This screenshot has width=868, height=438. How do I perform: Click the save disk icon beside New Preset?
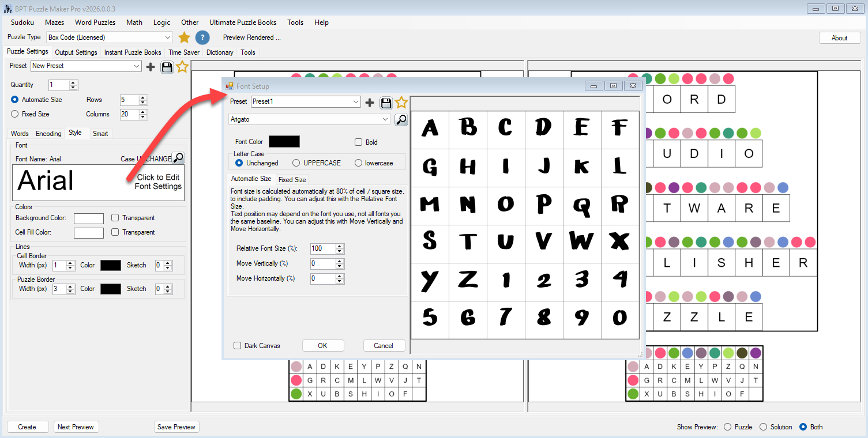167,67
